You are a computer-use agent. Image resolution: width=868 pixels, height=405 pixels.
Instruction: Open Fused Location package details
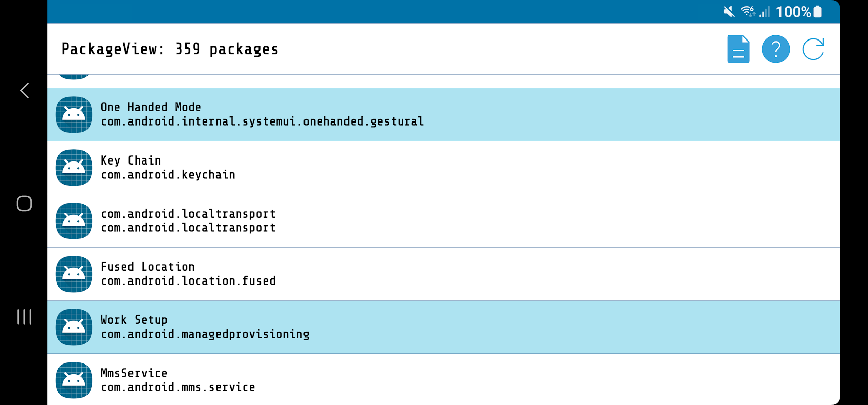[x=455, y=274]
